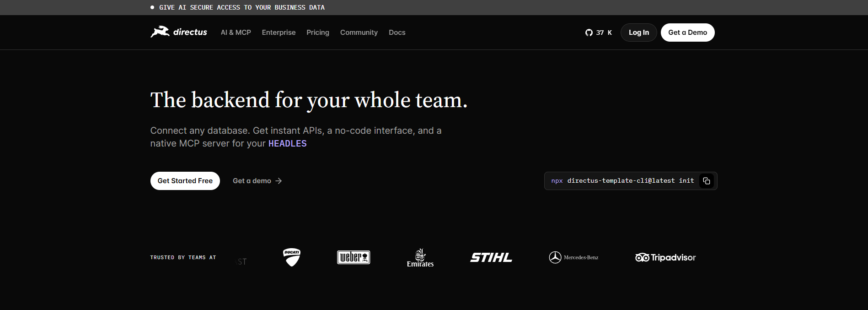Open the Docs link
The width and height of the screenshot is (868, 310).
[x=397, y=33]
